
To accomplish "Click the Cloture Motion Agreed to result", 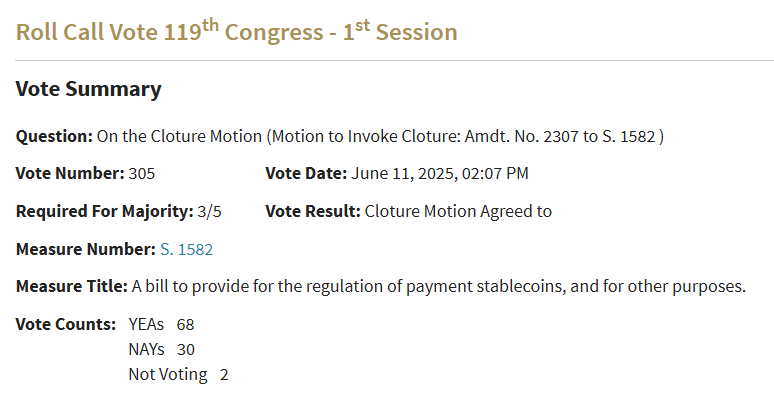I will point(458,211).
